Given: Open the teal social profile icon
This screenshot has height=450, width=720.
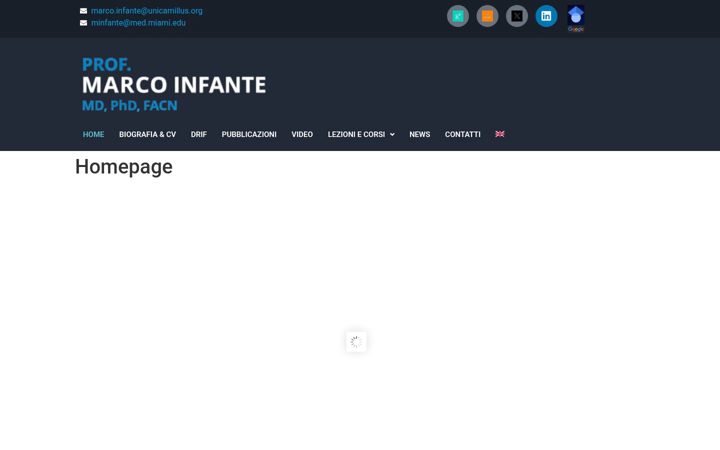Looking at the screenshot, I should tap(458, 16).
